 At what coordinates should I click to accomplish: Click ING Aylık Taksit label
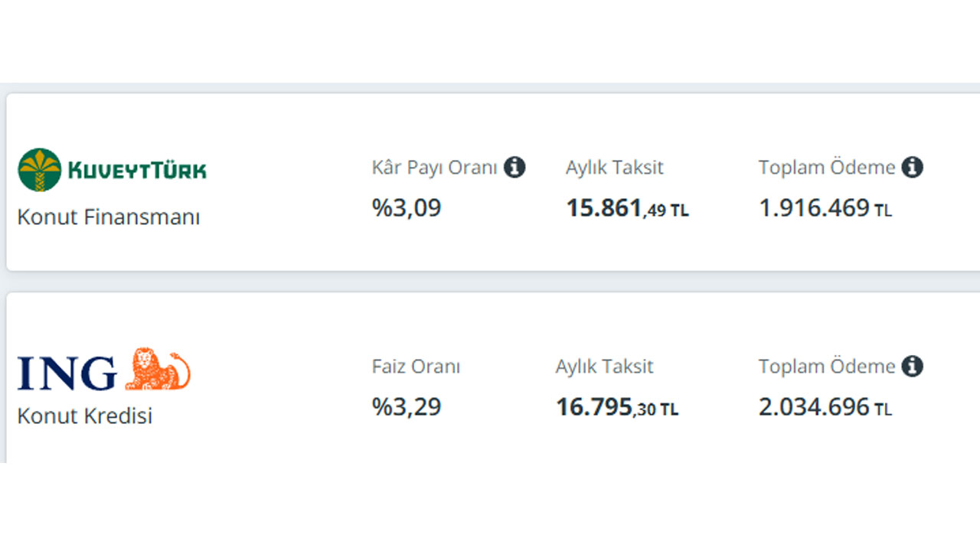(605, 367)
